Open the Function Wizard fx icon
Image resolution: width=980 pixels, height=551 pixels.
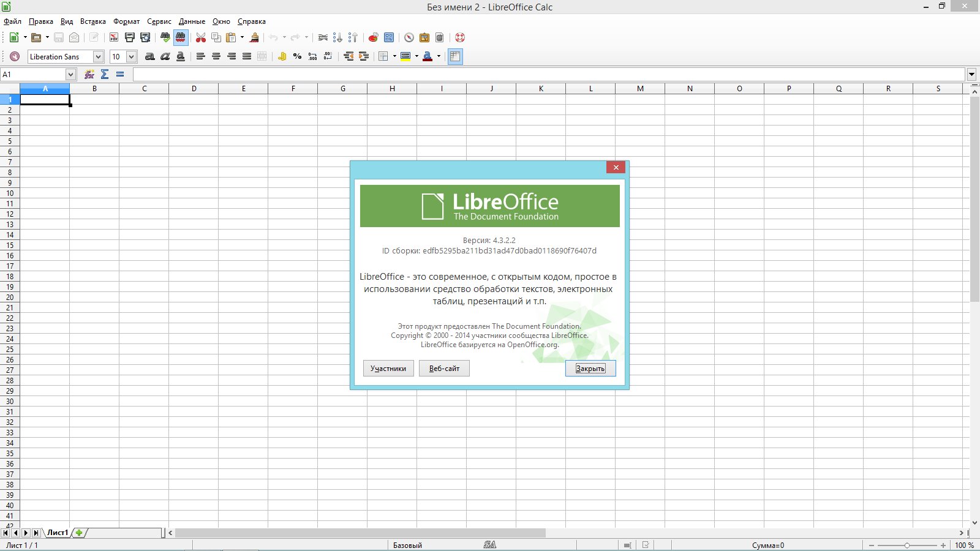click(89, 74)
